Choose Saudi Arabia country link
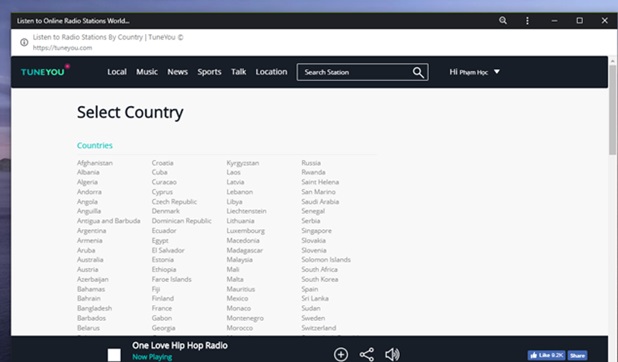The width and height of the screenshot is (618, 362). click(320, 202)
